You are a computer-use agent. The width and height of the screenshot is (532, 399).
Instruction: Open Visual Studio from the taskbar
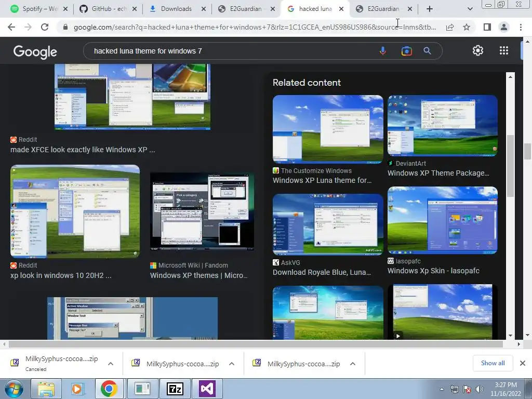(x=207, y=389)
